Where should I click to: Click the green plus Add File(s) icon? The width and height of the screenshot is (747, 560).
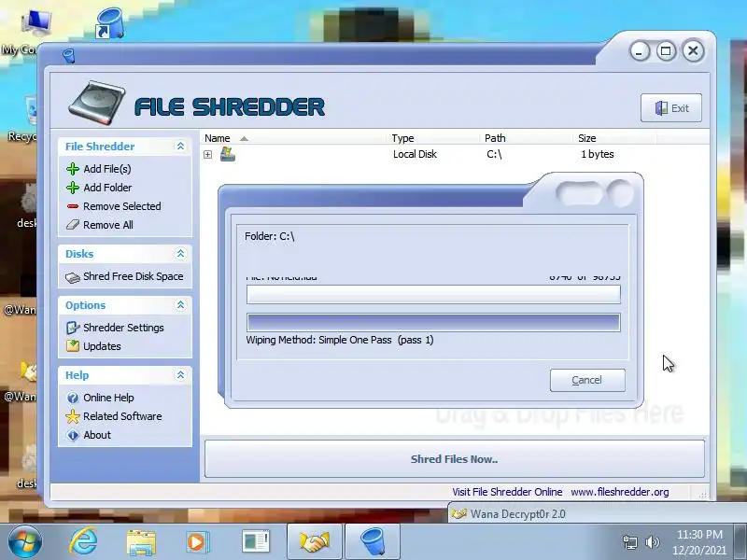pyautogui.click(x=73, y=169)
